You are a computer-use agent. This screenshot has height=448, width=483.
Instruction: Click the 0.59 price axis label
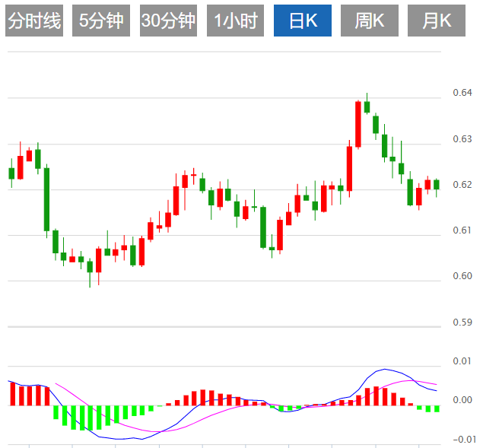click(x=462, y=322)
